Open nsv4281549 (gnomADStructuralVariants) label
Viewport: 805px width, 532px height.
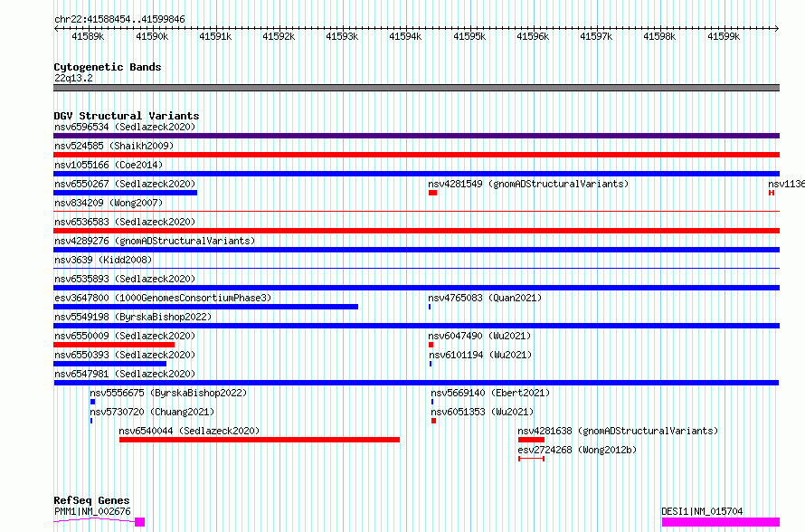[528, 184]
